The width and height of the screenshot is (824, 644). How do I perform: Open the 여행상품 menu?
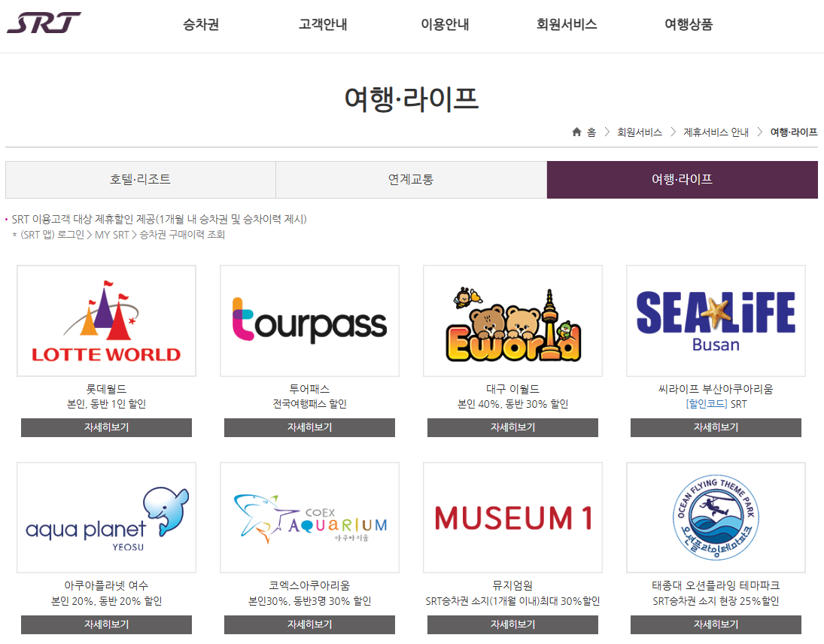[689, 24]
